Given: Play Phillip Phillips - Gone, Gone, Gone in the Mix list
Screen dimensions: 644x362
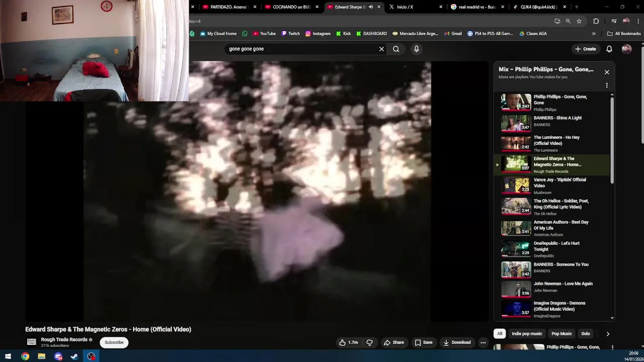Looking at the screenshot, I should [x=552, y=102].
